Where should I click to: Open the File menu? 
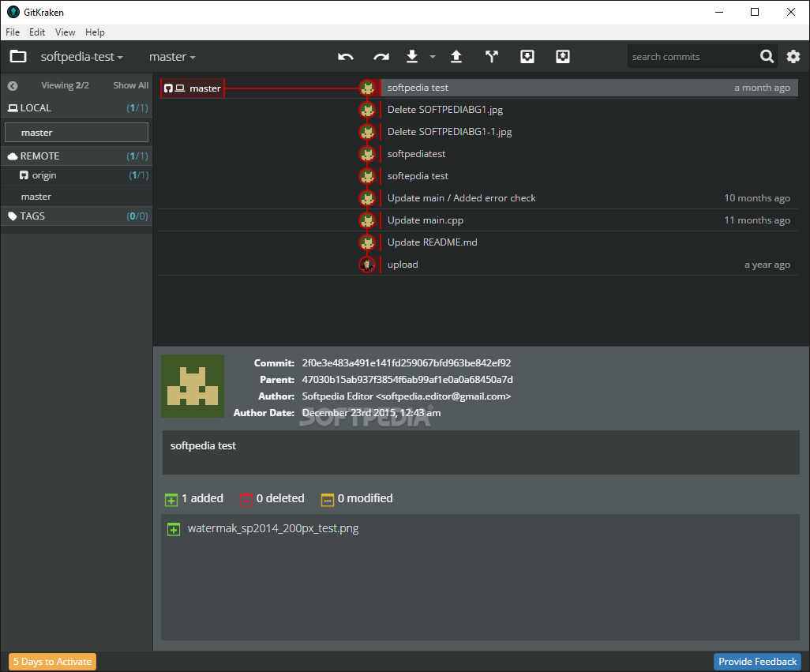click(13, 32)
